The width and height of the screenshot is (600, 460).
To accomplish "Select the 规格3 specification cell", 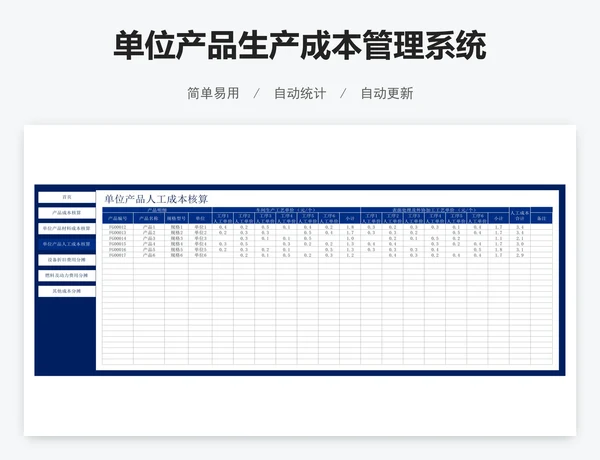I will tap(176, 238).
